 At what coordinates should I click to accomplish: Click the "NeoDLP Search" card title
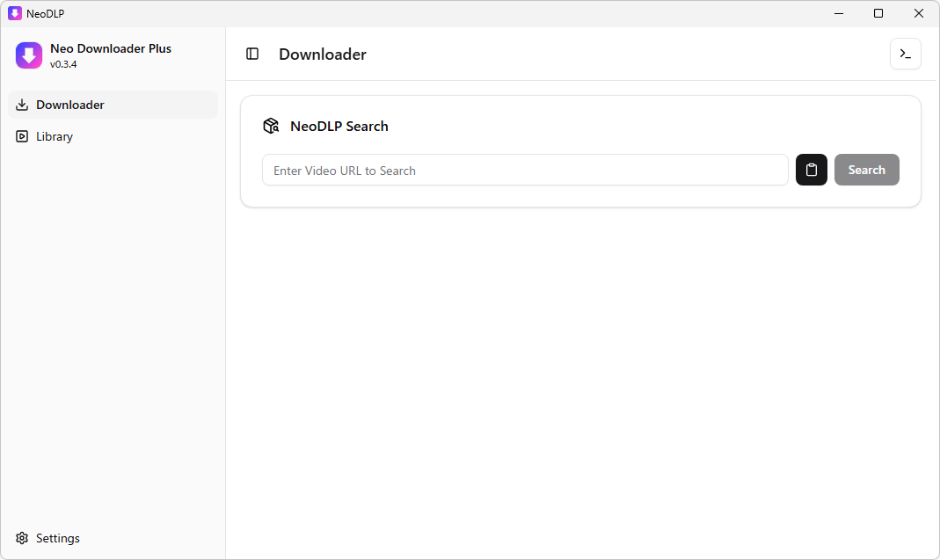[339, 127]
